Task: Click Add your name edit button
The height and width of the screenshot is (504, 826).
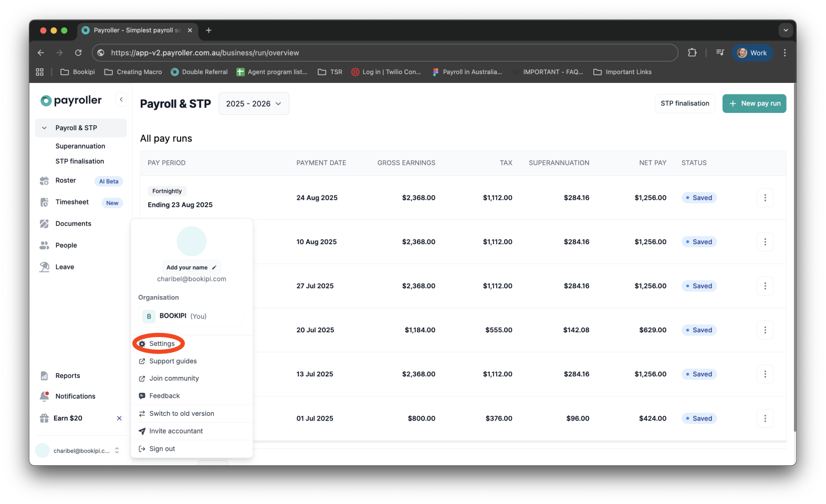Action: click(x=192, y=267)
